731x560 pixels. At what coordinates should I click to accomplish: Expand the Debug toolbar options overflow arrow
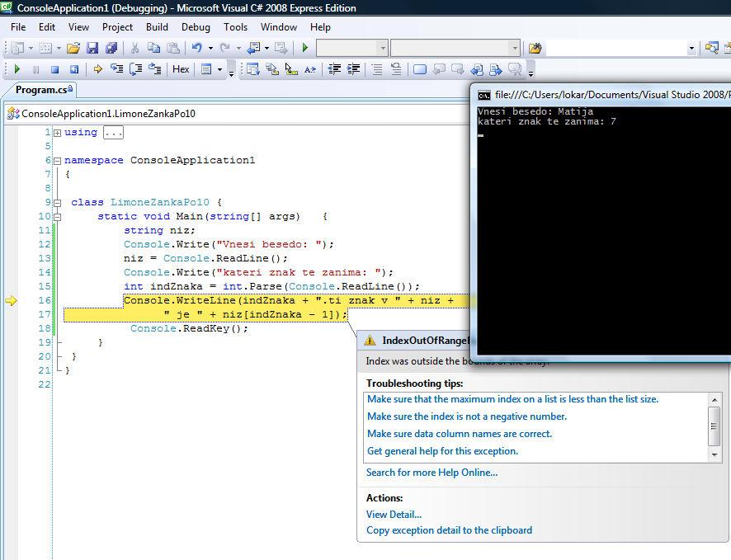click(231, 70)
